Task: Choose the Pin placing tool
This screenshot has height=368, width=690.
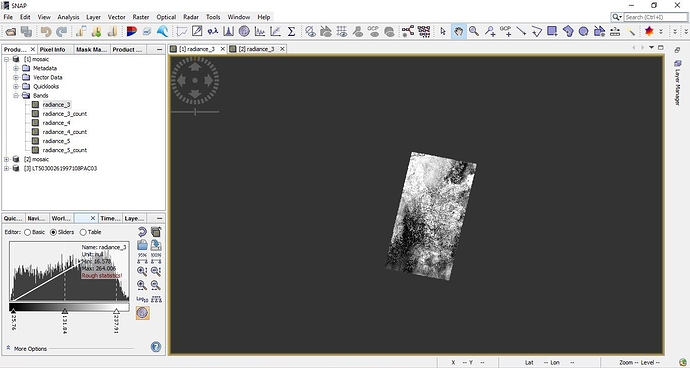Action: 490,31
